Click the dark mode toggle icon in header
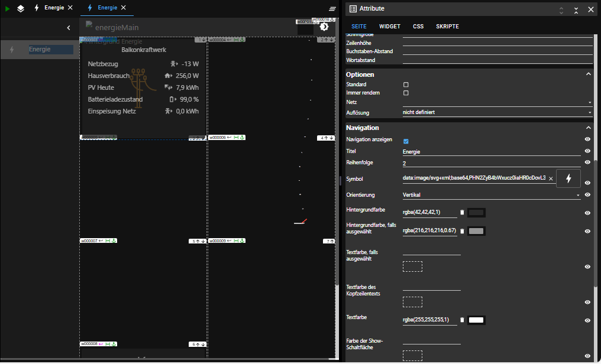 324,27
